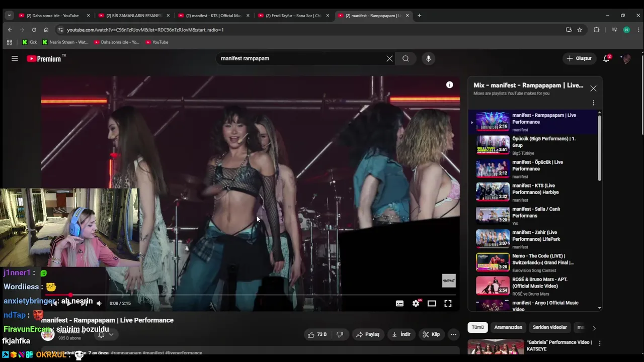
Task: Expand the tab search dropdown
Action: click(9, 16)
